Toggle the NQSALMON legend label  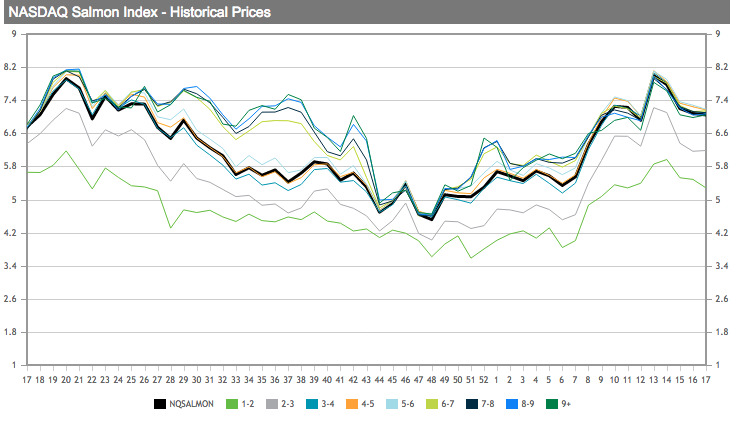(191, 404)
